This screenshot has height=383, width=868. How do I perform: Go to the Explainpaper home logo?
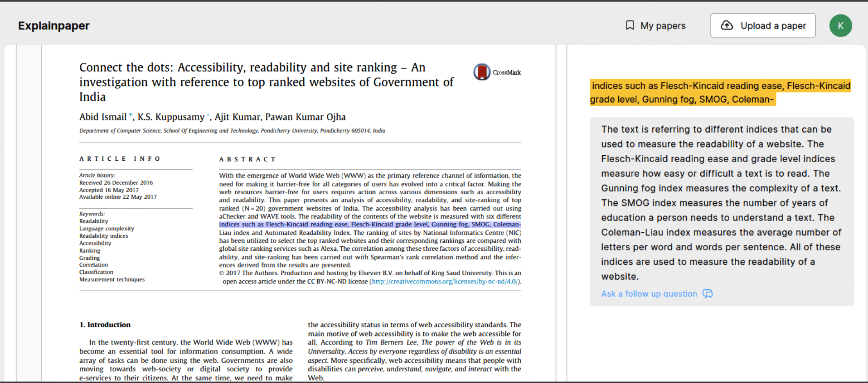(x=54, y=26)
